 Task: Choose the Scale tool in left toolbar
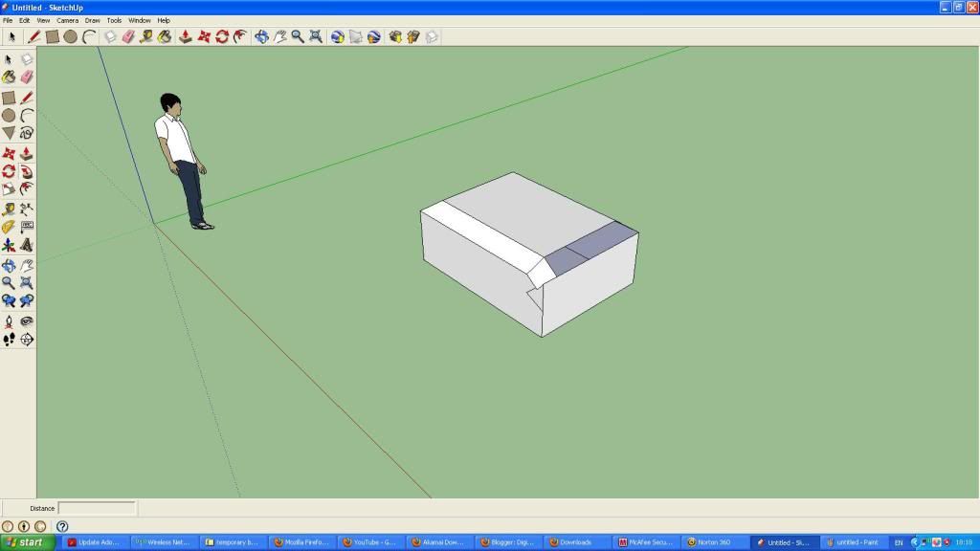coord(9,189)
